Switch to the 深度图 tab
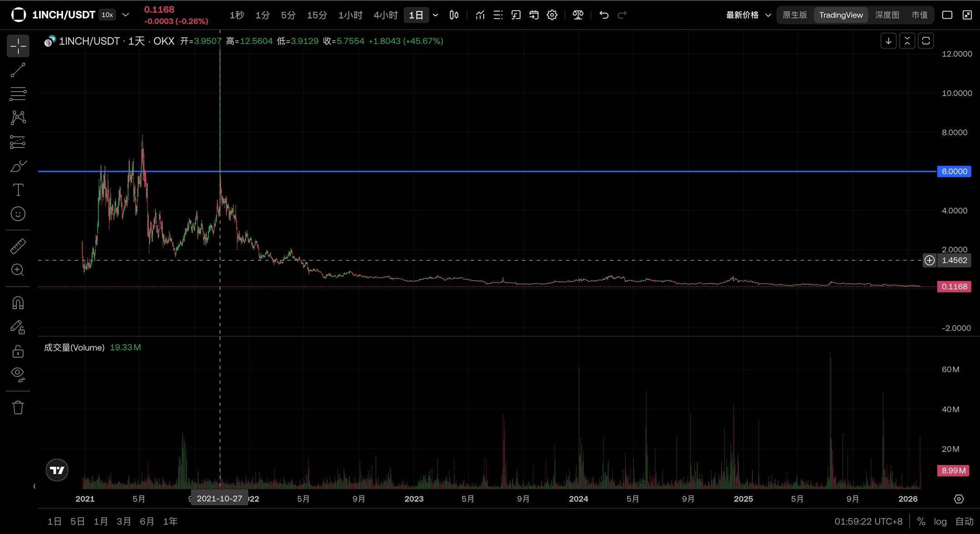 click(x=887, y=15)
